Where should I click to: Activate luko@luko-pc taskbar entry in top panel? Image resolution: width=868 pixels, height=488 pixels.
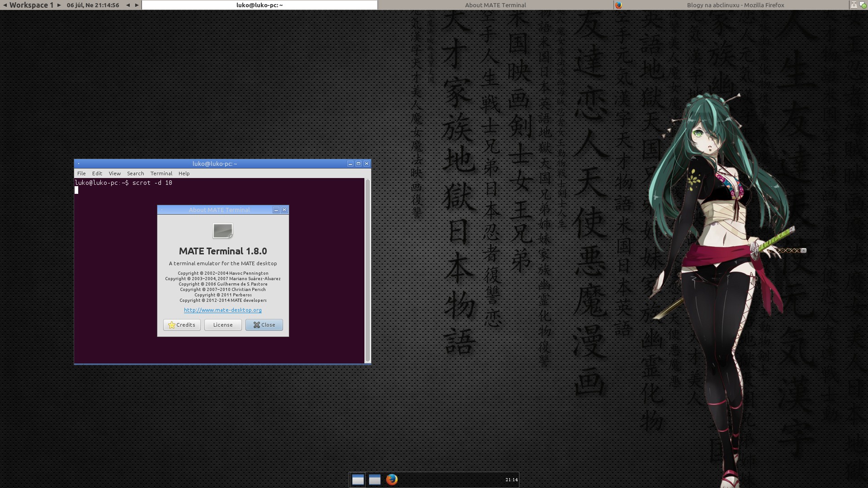click(x=259, y=5)
